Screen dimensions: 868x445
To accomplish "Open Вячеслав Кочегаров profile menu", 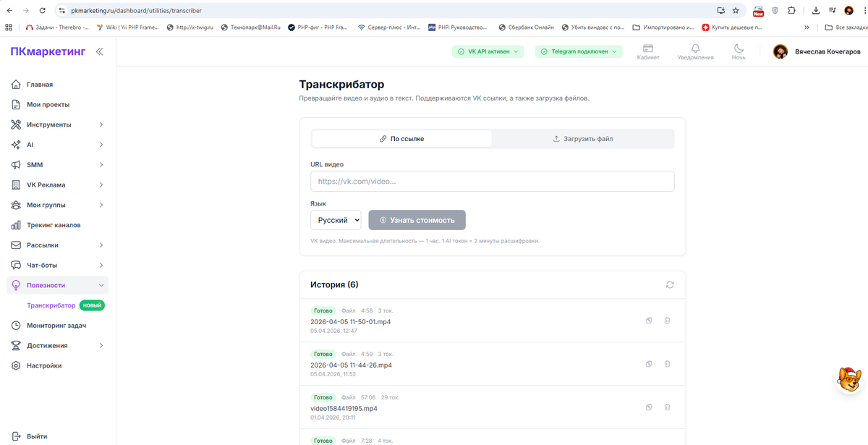I will pos(817,52).
